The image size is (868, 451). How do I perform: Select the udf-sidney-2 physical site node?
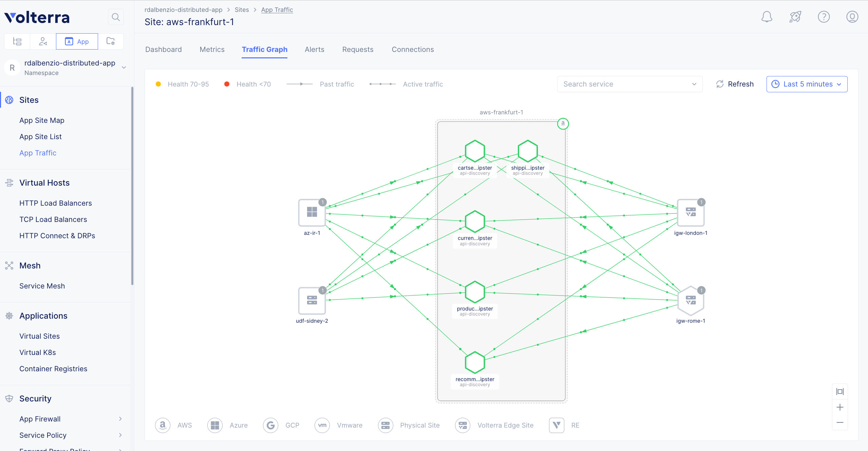[312, 300]
